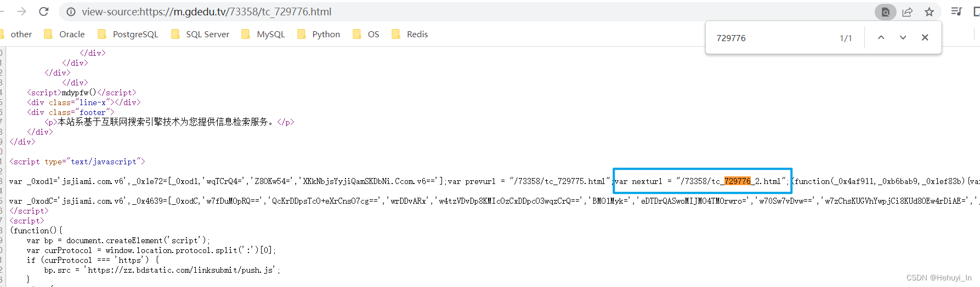
Task: Go to next find result arrow
Action: coord(903,37)
